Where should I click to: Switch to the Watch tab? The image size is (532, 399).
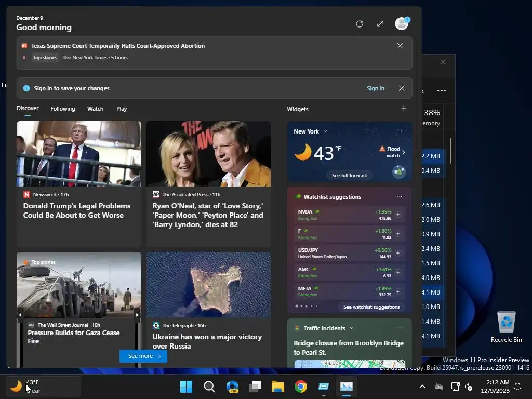click(x=96, y=109)
